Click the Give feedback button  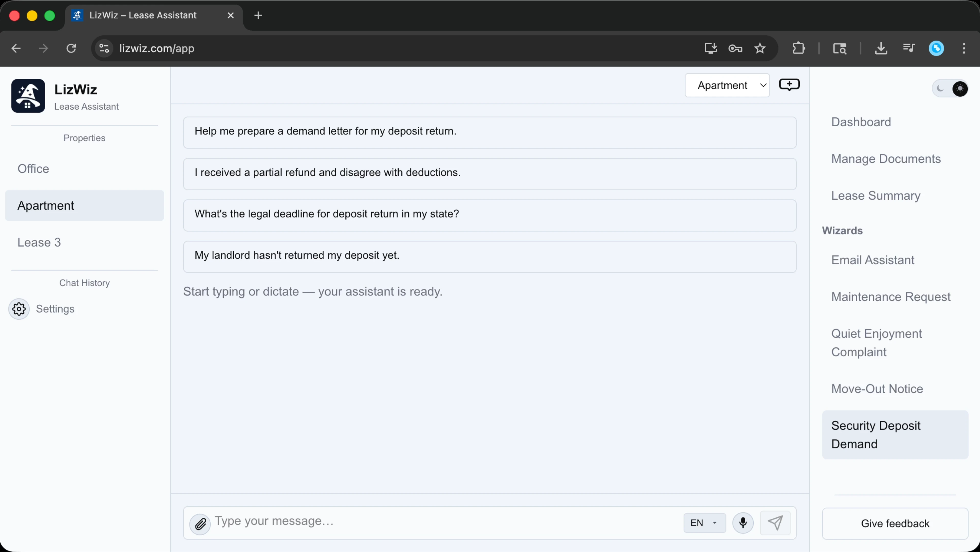895,523
